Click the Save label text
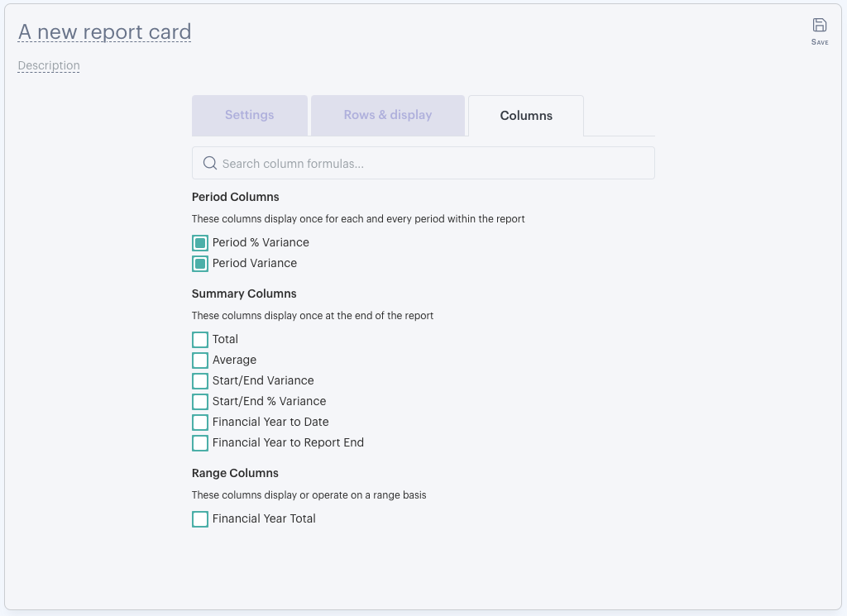Image resolution: width=847 pixels, height=616 pixels. 820,42
